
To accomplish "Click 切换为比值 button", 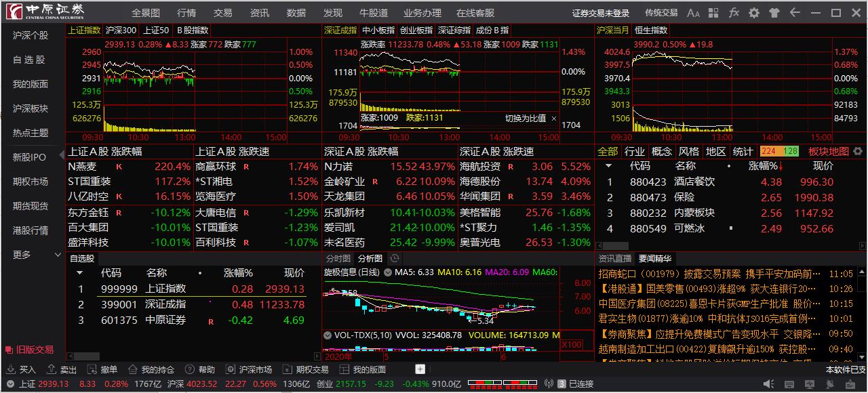I will click(526, 119).
